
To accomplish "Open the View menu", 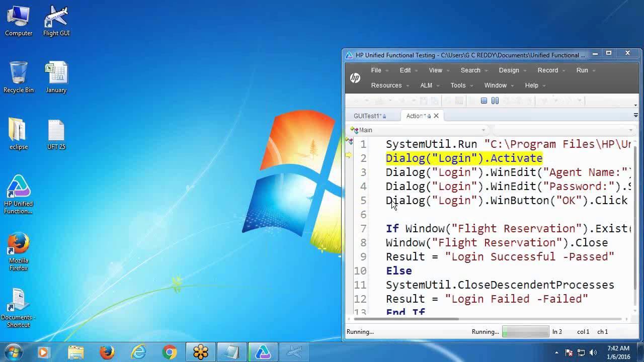I will pos(439,70).
